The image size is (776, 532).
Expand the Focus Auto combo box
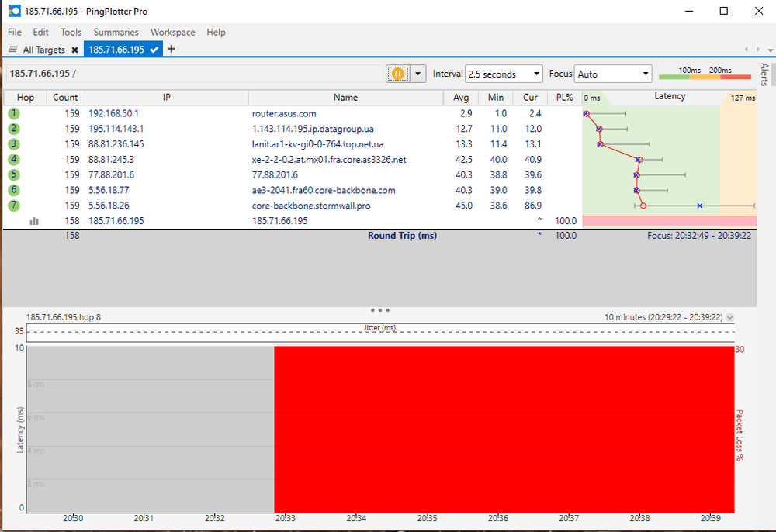(612, 74)
